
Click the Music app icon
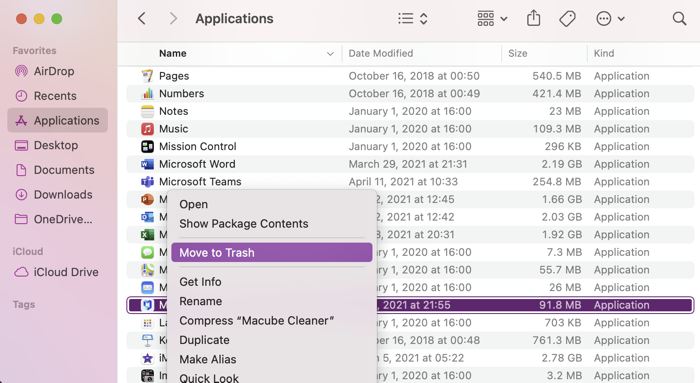coord(147,129)
